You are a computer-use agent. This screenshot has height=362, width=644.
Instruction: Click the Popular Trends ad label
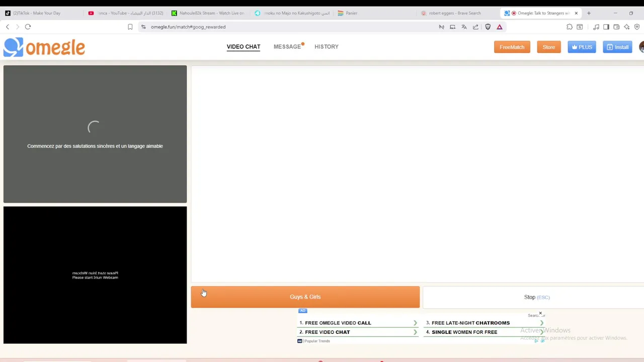(x=317, y=341)
